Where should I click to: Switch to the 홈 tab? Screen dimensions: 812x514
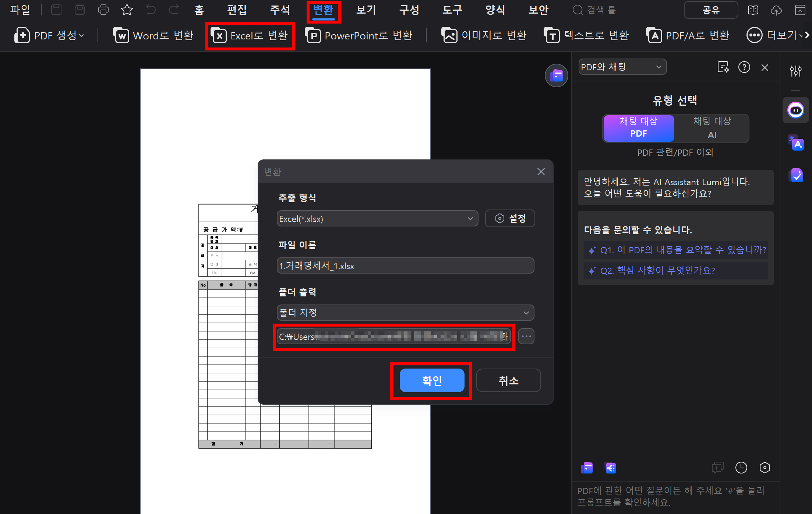199,10
